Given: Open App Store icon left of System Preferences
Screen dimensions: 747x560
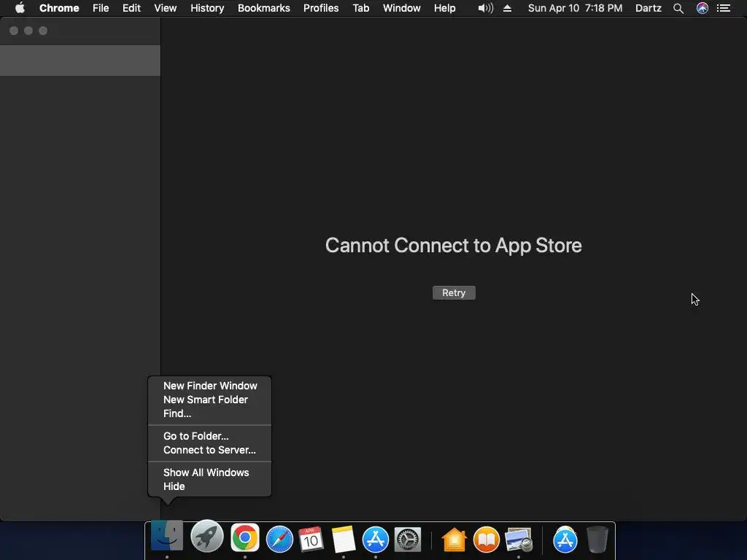Looking at the screenshot, I should click(376, 540).
